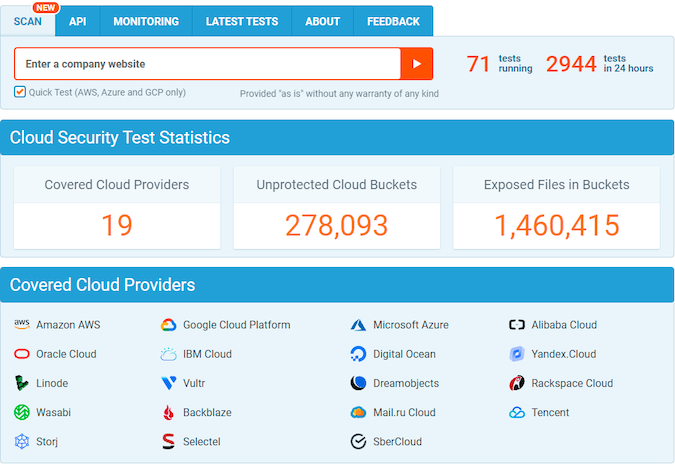
Task: Select the Tencent provider link
Action: point(550,412)
